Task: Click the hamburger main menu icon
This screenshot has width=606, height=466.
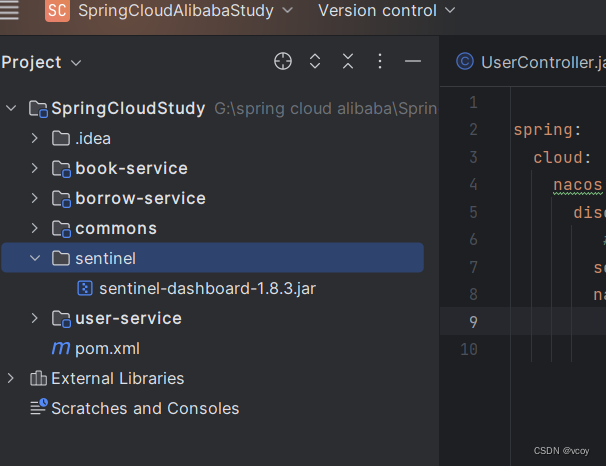Action: [x=10, y=10]
